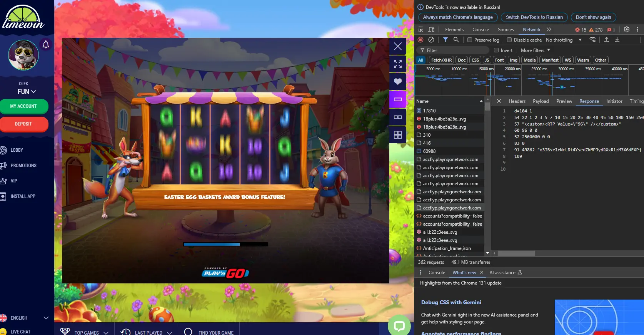The image size is (644, 335).
Task: Click the notification bell icon
Action: (x=46, y=45)
